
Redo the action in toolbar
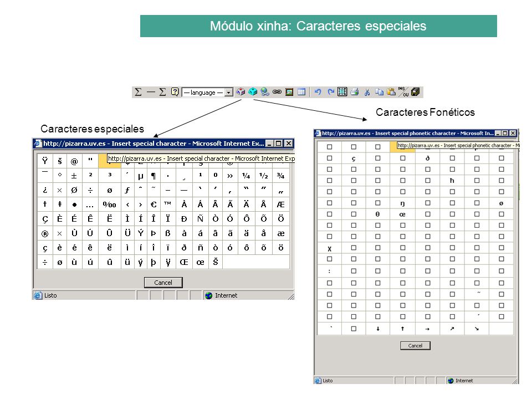click(330, 92)
